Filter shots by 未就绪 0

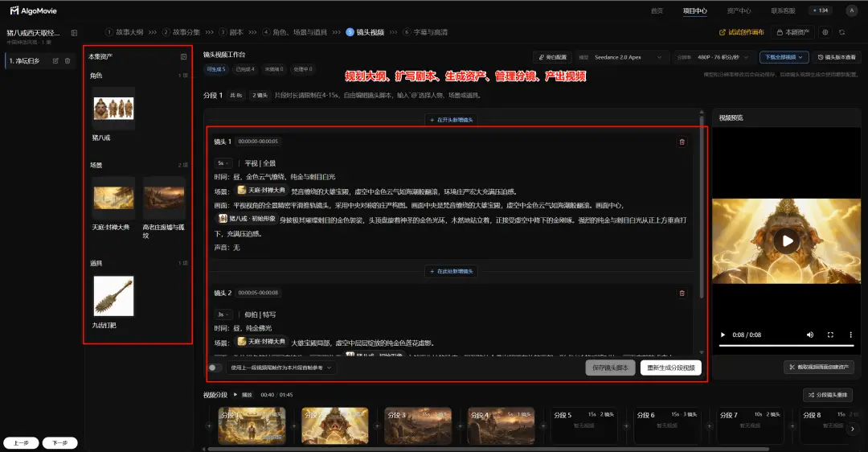[273, 69]
